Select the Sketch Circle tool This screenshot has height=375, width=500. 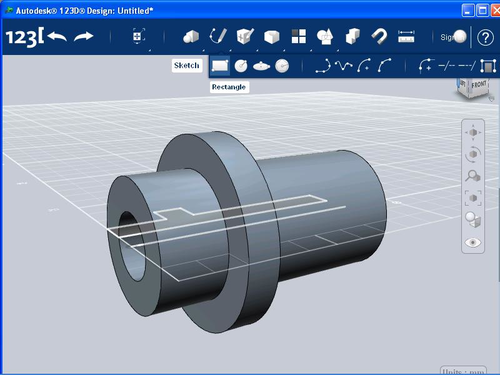pos(241,66)
